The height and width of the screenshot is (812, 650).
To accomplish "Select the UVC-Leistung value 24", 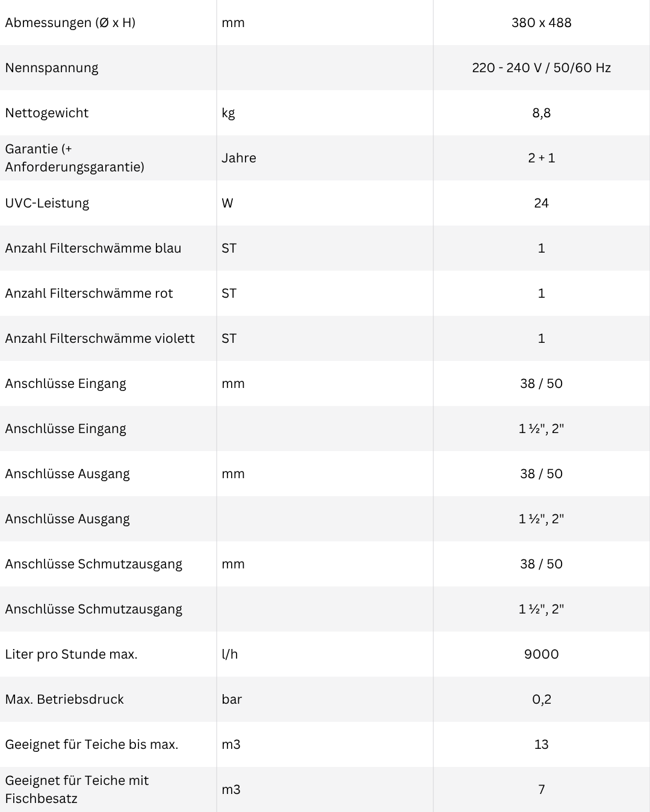I will (541, 203).
